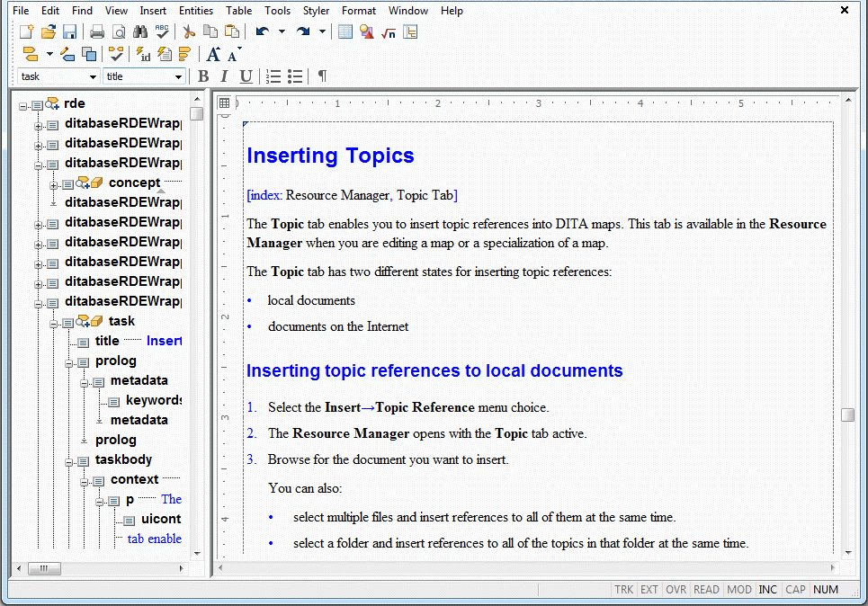
Task: Click the lightning document icon
Action: pos(165,54)
